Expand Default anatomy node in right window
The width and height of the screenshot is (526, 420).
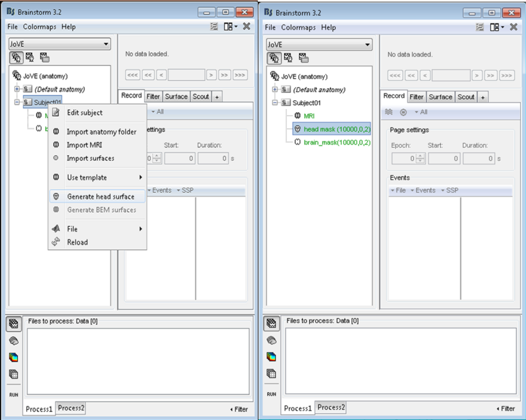tap(275, 90)
